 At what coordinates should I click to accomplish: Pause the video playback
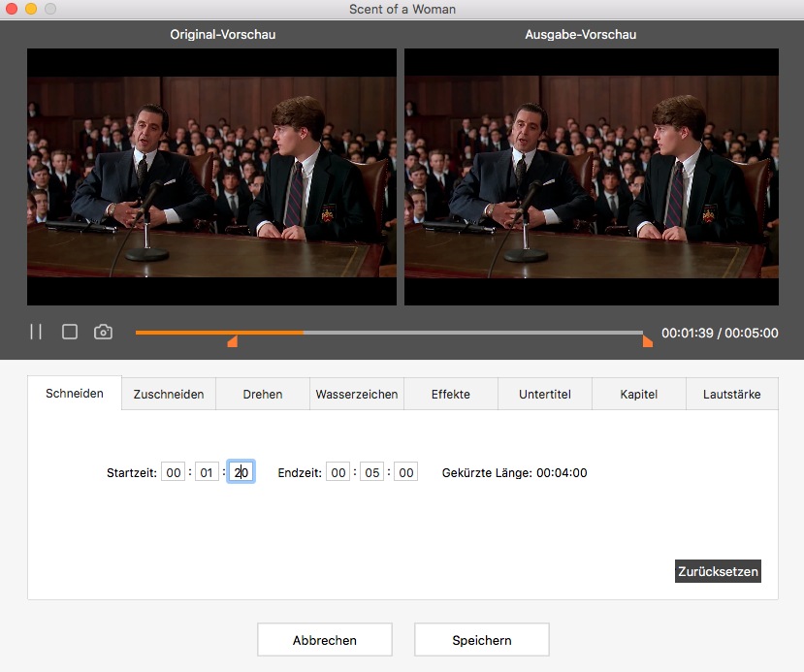coord(36,332)
